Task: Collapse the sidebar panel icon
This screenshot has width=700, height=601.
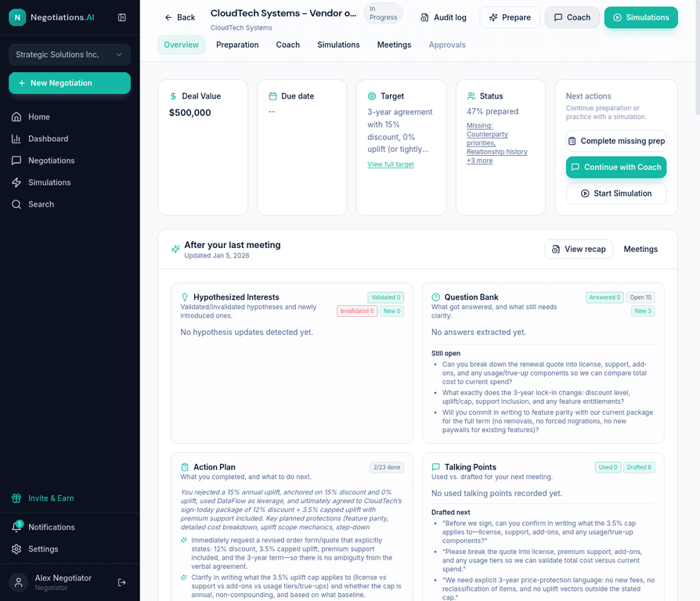Action: tap(121, 17)
